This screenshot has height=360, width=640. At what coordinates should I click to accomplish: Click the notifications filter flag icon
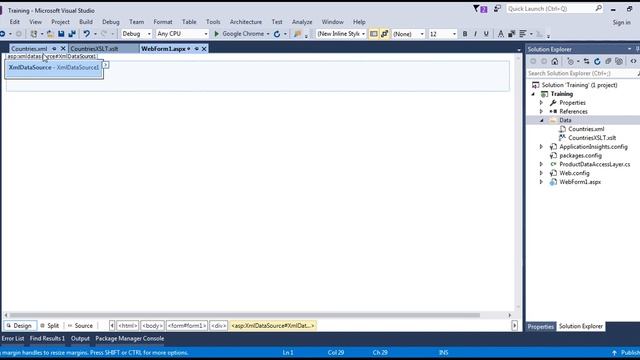[x=476, y=9]
